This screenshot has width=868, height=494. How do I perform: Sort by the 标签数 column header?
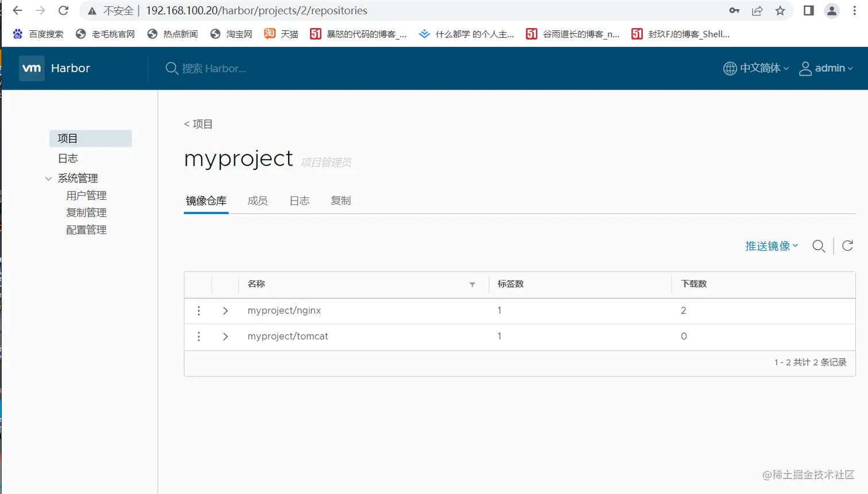pyautogui.click(x=510, y=284)
